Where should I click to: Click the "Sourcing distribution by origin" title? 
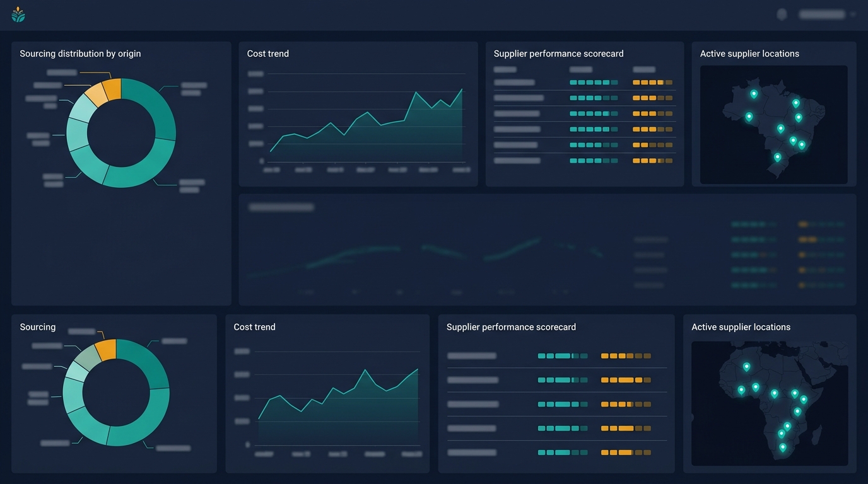tap(80, 54)
